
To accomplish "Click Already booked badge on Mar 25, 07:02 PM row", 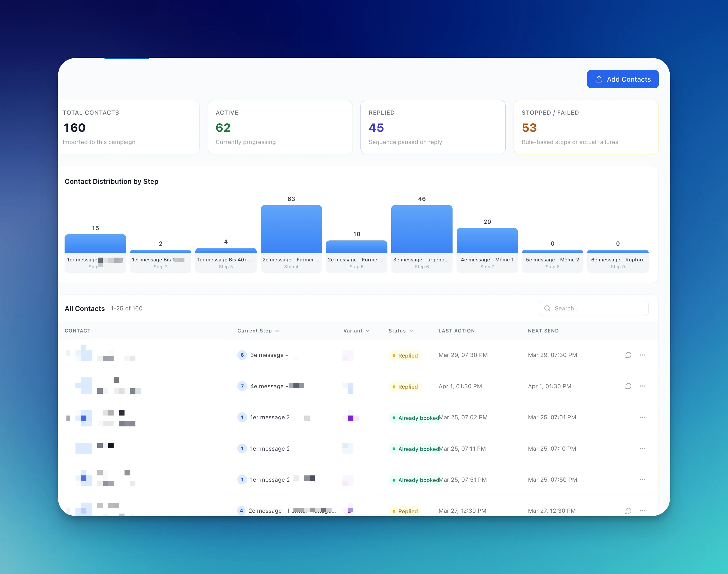I will 415,418.
